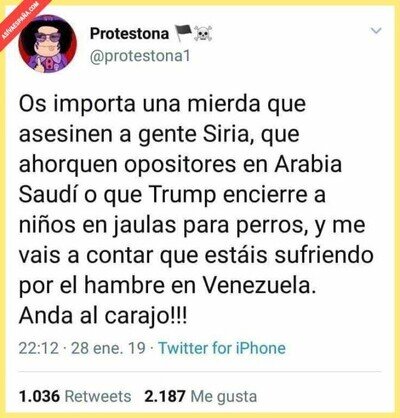Select the 28 ene. 19 date
This screenshot has width=400, height=418.
(x=108, y=348)
